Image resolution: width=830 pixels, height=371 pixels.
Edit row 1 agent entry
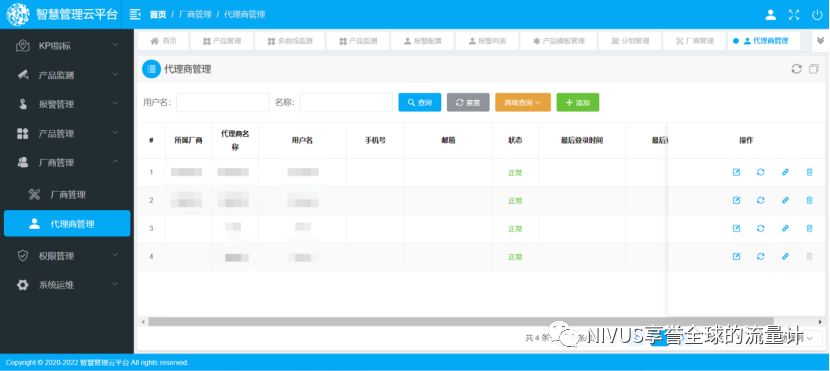(736, 172)
